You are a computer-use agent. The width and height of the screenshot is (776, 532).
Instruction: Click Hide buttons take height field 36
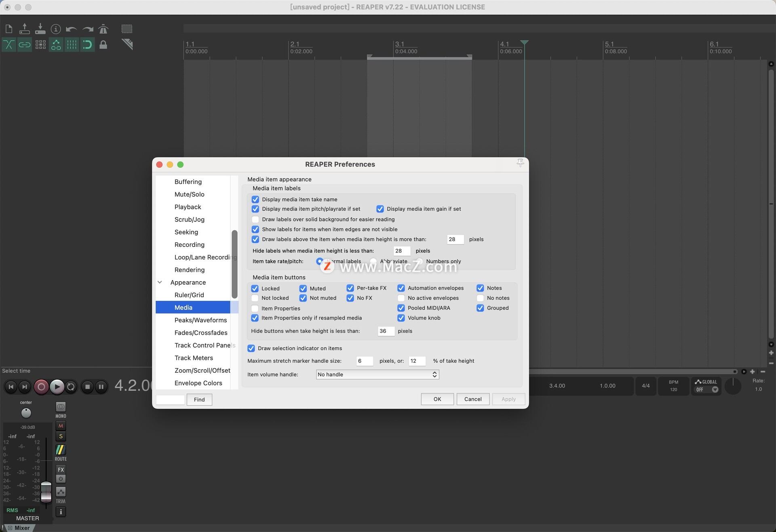[x=386, y=331]
